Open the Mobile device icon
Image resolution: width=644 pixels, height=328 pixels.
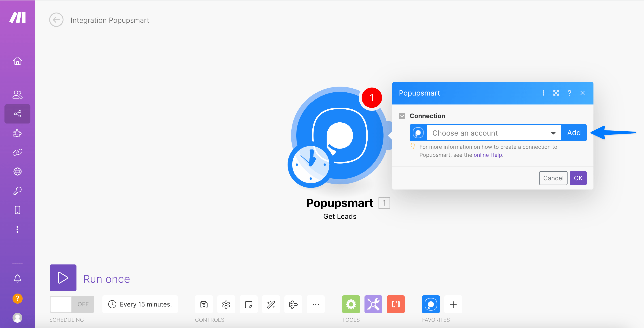[17, 210]
